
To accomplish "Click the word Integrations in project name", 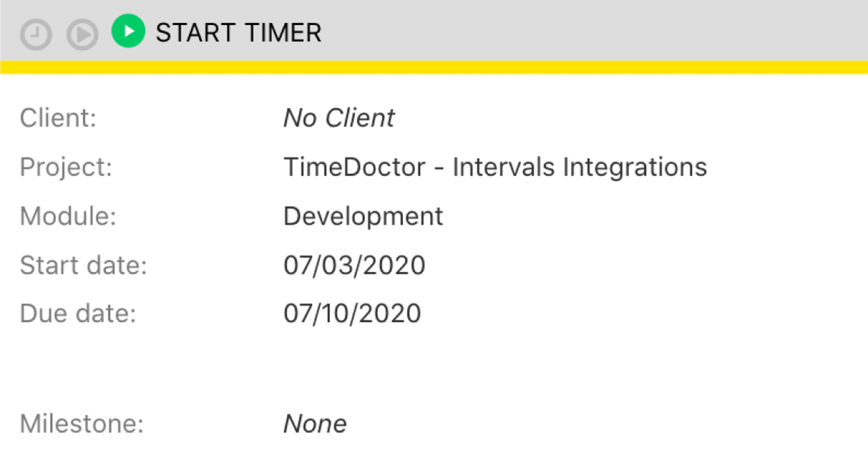I will point(635,168).
